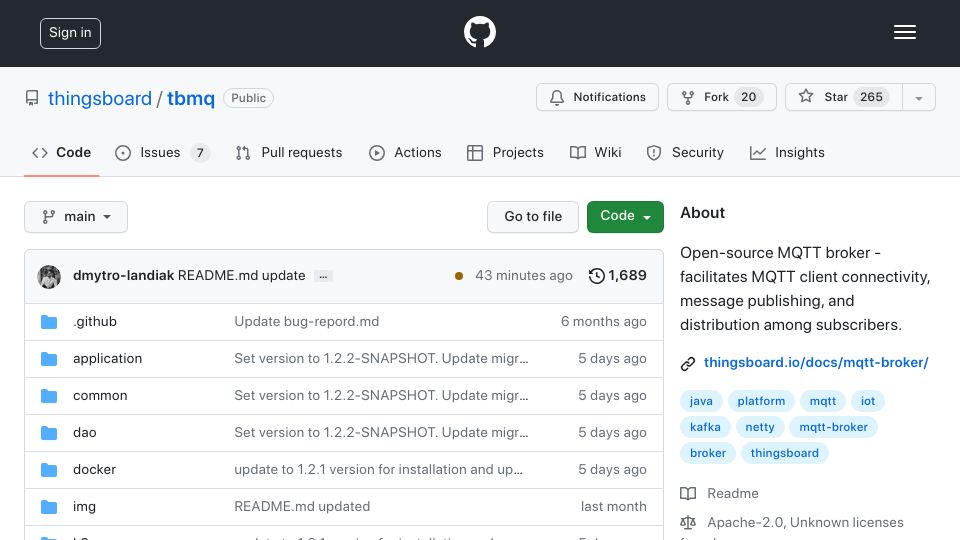The image size is (960, 540).
Task: Open the common folder
Action: coord(100,396)
